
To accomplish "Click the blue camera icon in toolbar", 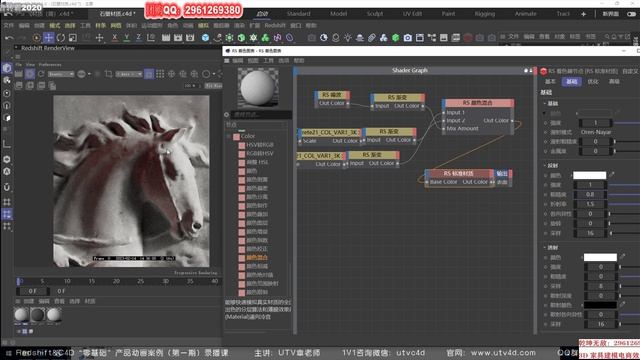I will tap(407, 38).
